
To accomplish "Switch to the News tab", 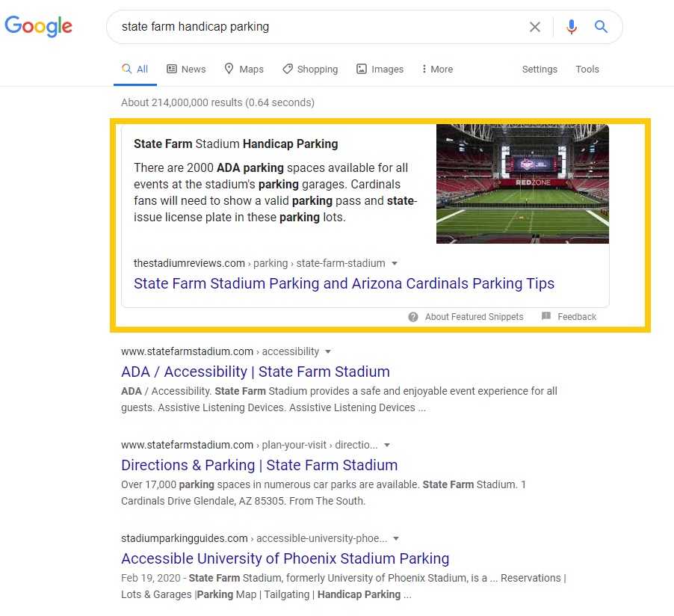I will coord(186,69).
